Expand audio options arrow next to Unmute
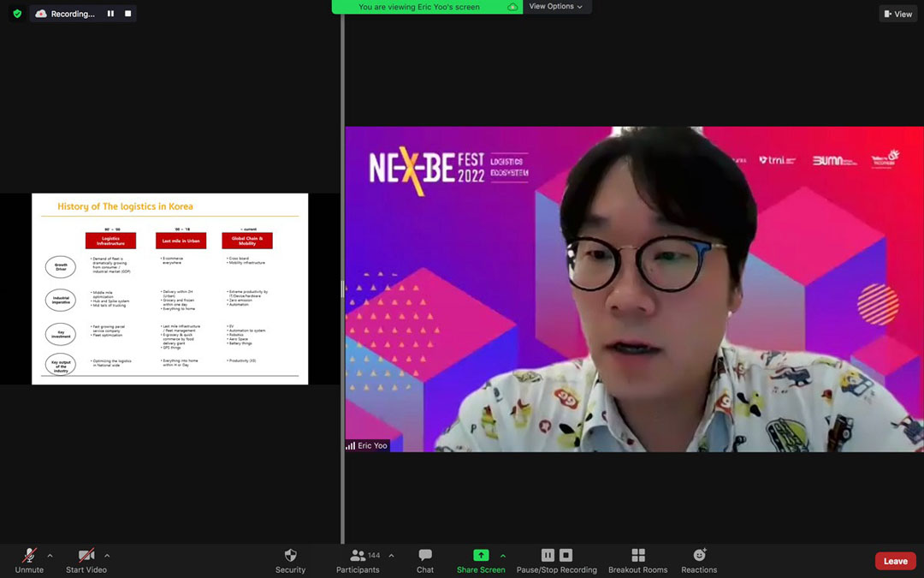Image resolution: width=924 pixels, height=578 pixels. [50, 556]
